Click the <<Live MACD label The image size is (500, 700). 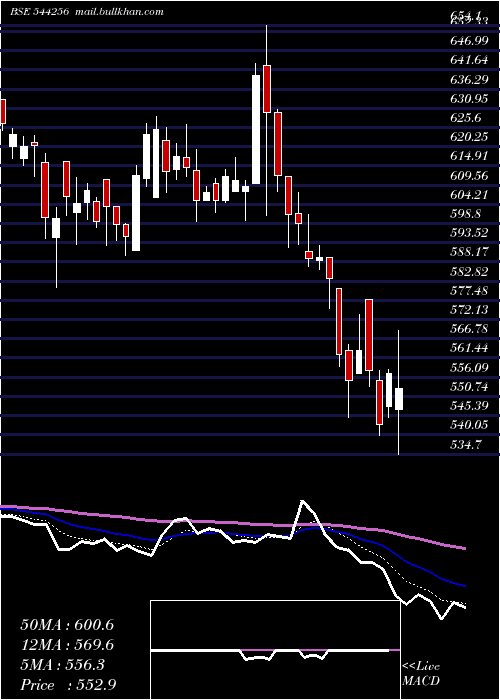(421, 674)
